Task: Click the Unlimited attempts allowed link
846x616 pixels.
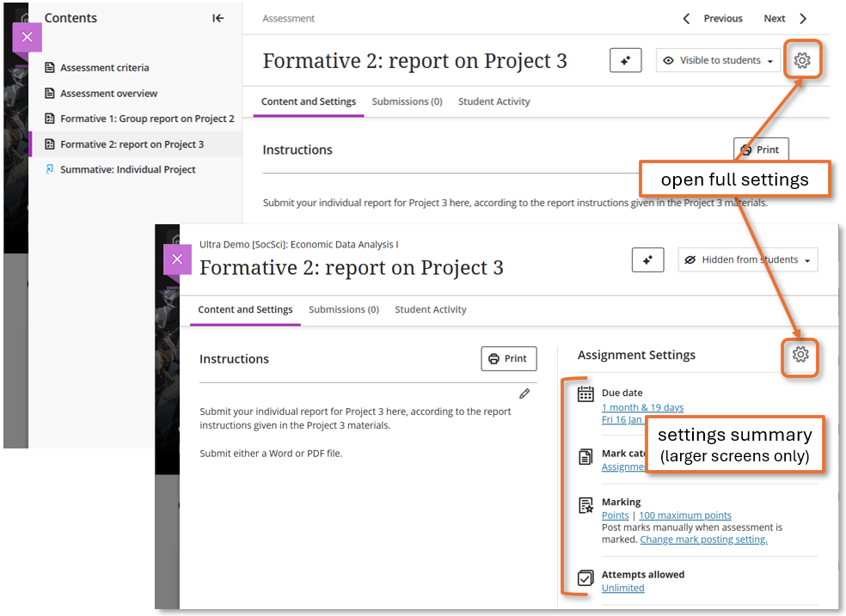Action: [622, 588]
